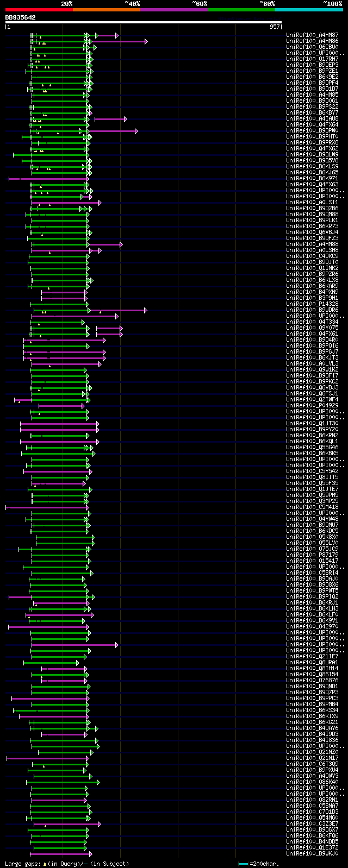Open the UniRef100_Q1E372 entry
The width and height of the screenshot is (348, 868).
312,848
